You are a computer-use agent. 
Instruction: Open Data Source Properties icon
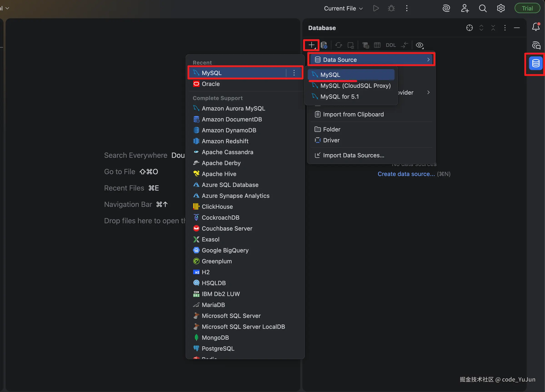click(324, 45)
